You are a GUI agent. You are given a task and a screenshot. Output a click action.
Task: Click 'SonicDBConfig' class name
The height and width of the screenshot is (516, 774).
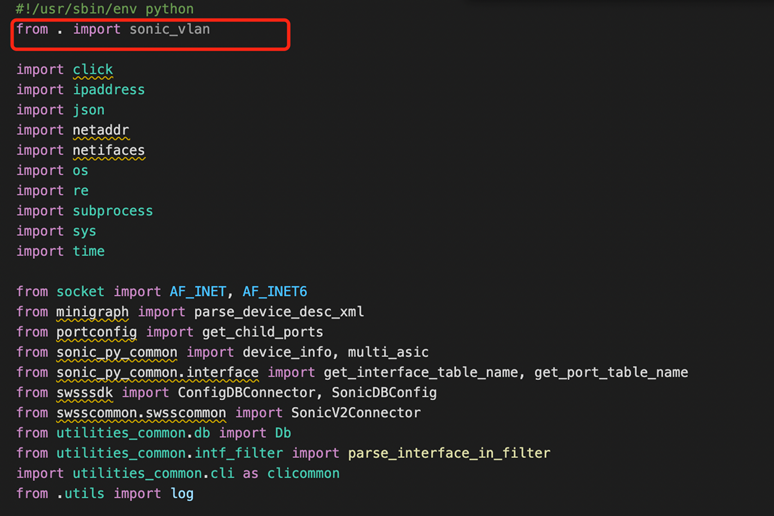(384, 393)
